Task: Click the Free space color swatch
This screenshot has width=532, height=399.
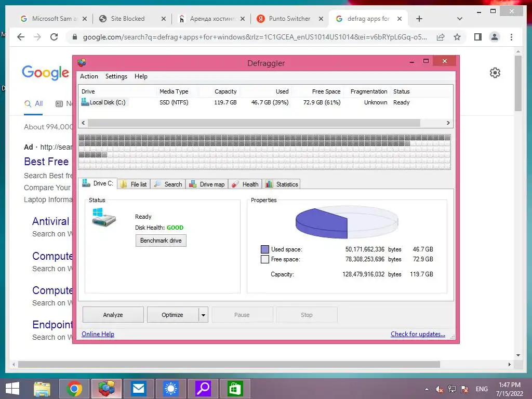Action: 264,259
